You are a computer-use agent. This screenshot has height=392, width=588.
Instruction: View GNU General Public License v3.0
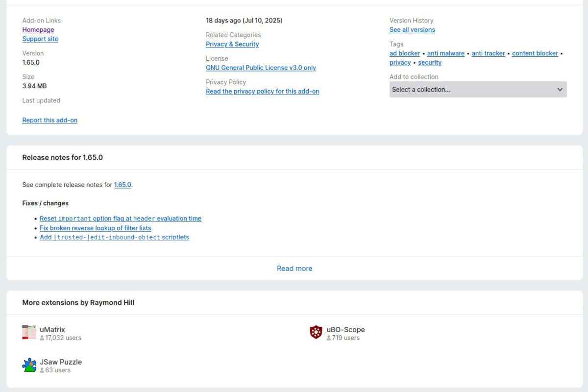[261, 68]
